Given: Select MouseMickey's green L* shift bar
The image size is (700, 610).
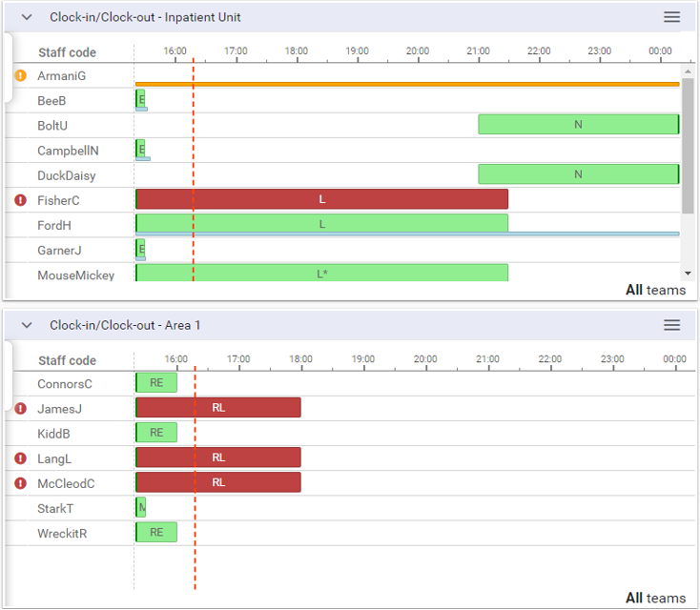Looking at the screenshot, I should click(321, 274).
